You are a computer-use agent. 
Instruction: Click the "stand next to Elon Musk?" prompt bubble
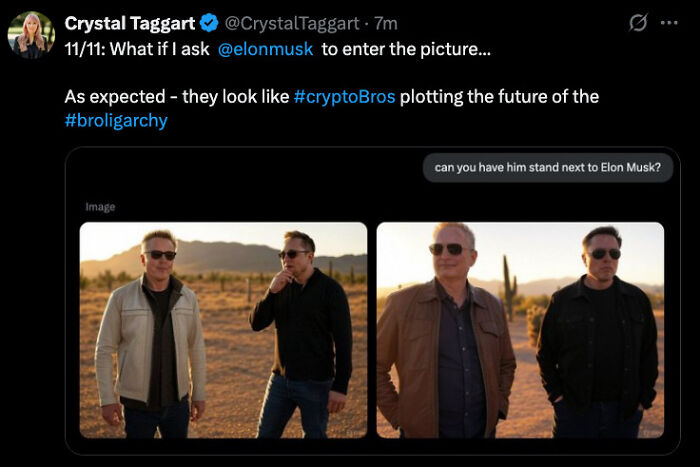coord(547,167)
